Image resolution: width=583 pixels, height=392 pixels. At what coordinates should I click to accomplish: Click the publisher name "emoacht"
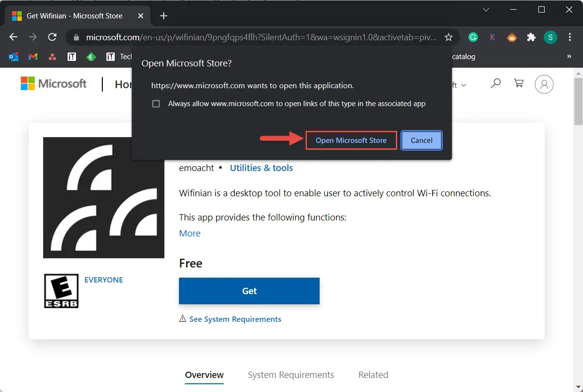click(x=197, y=168)
